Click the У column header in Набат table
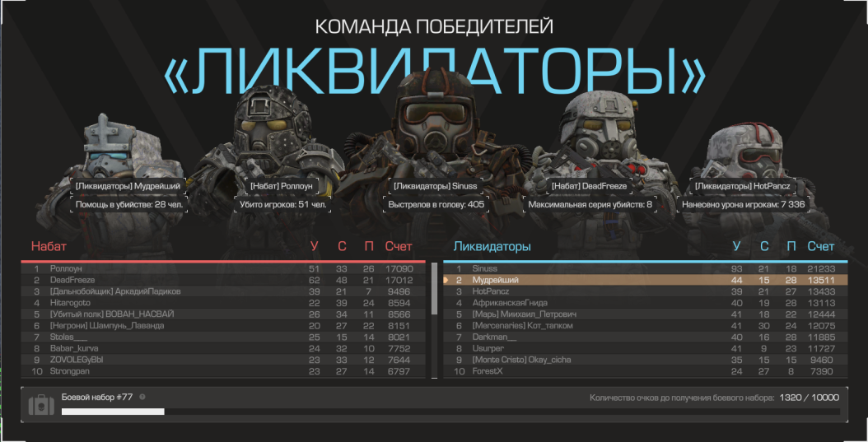 click(315, 246)
